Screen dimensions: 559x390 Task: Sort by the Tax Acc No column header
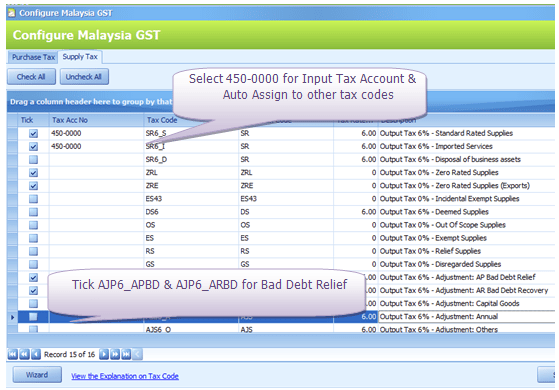coord(96,120)
